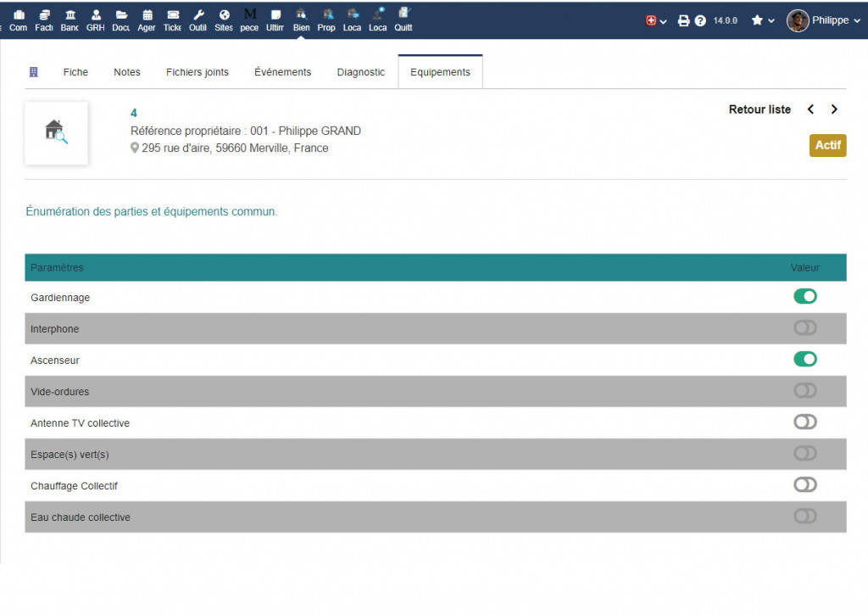
Task: Click the Actif status badge
Action: 827,145
